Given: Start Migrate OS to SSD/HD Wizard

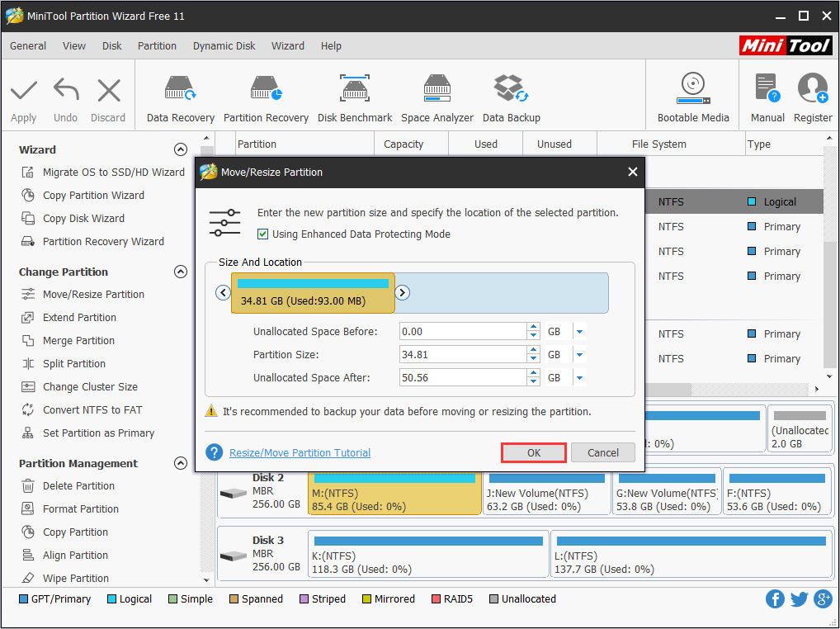Looking at the screenshot, I should click(103, 172).
